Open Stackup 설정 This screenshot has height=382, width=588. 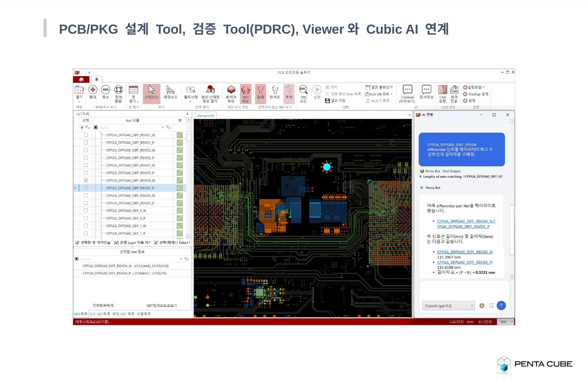click(476, 94)
